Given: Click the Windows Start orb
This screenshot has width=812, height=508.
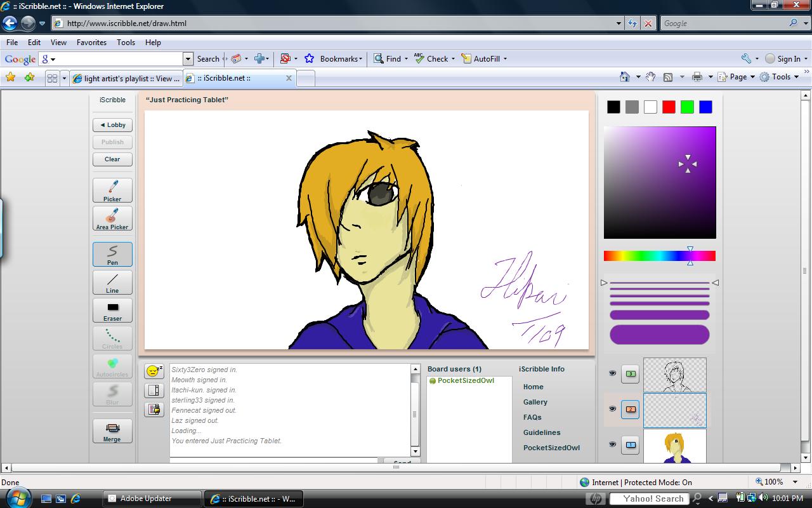Looking at the screenshot, I should pyautogui.click(x=17, y=498).
